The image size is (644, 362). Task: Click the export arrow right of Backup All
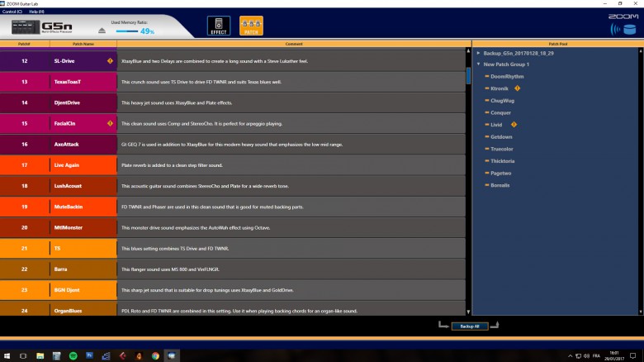[x=495, y=326]
